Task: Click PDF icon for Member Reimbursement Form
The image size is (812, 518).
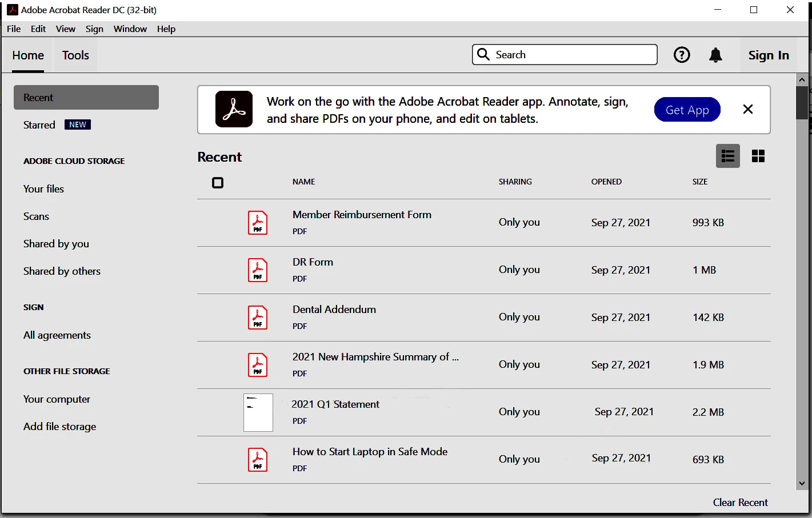Action: [258, 223]
